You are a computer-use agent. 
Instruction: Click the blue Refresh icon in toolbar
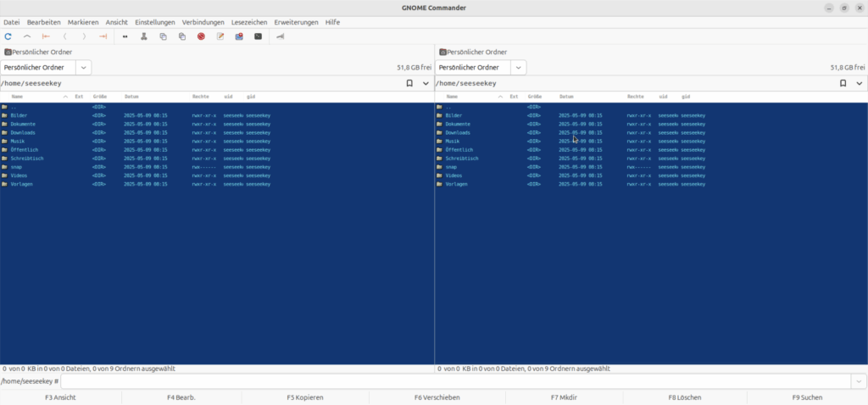[x=8, y=36]
